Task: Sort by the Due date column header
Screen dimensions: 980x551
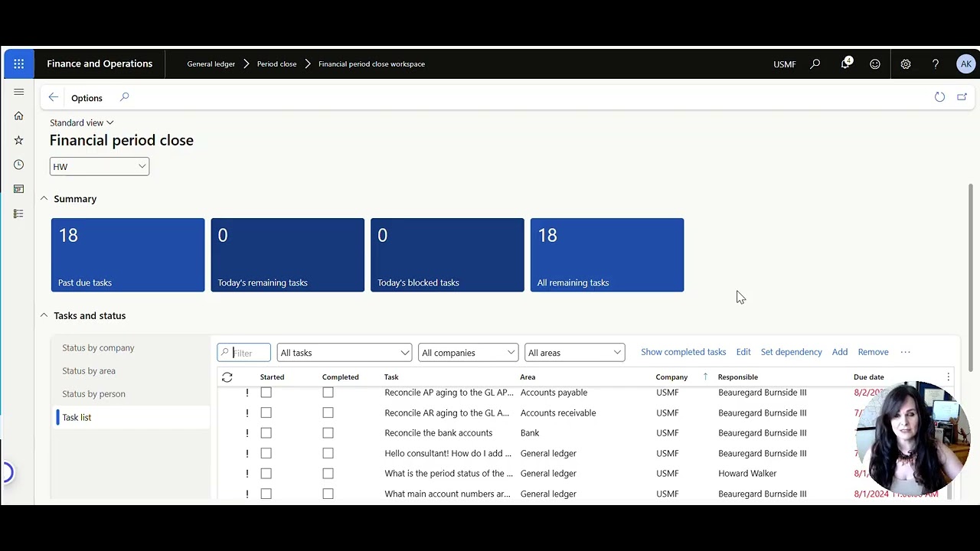Action: [869, 377]
